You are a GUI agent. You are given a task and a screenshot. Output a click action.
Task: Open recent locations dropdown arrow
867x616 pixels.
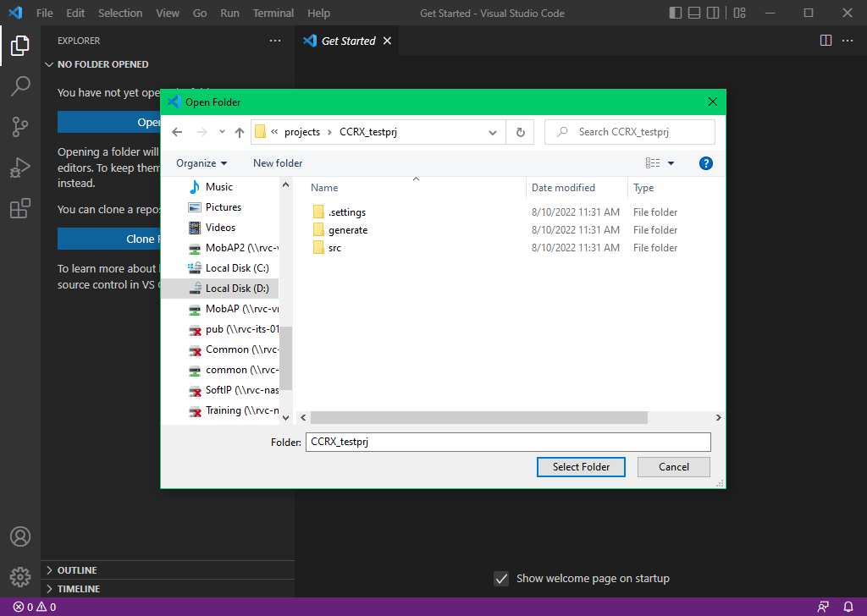point(222,132)
